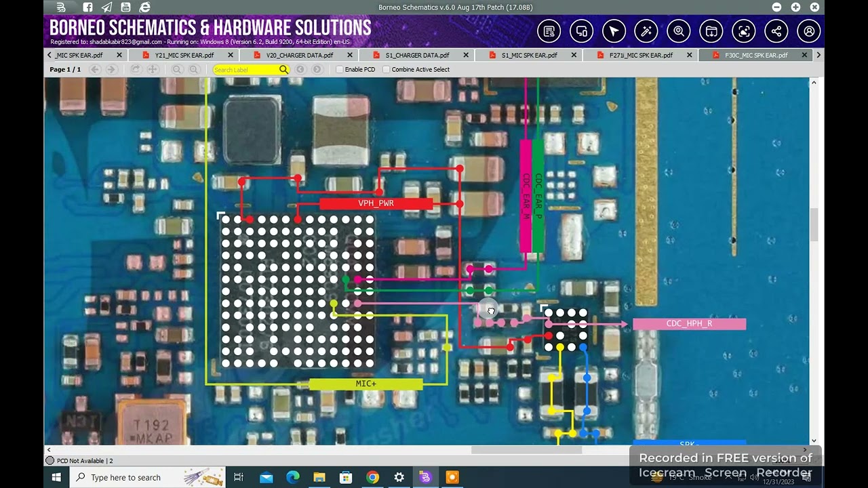Click the CDC_EAR_M magenta vertical label
868x488 pixels.
[x=526, y=196]
